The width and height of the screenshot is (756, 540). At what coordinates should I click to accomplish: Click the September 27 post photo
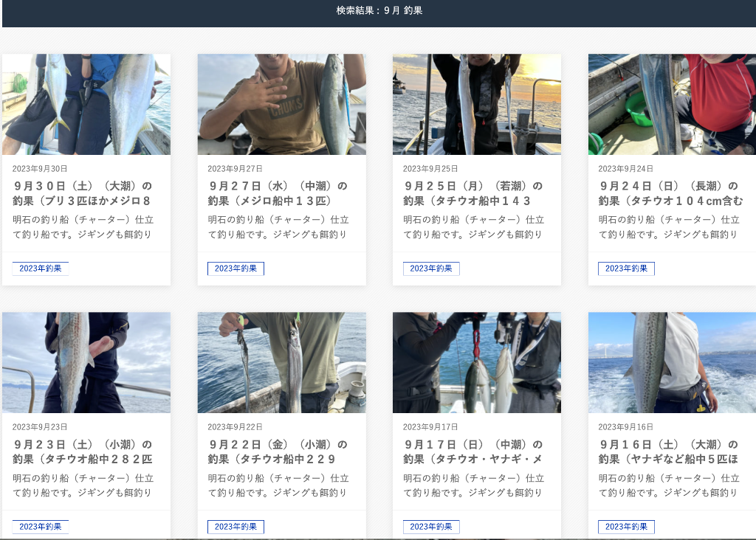[281, 104]
